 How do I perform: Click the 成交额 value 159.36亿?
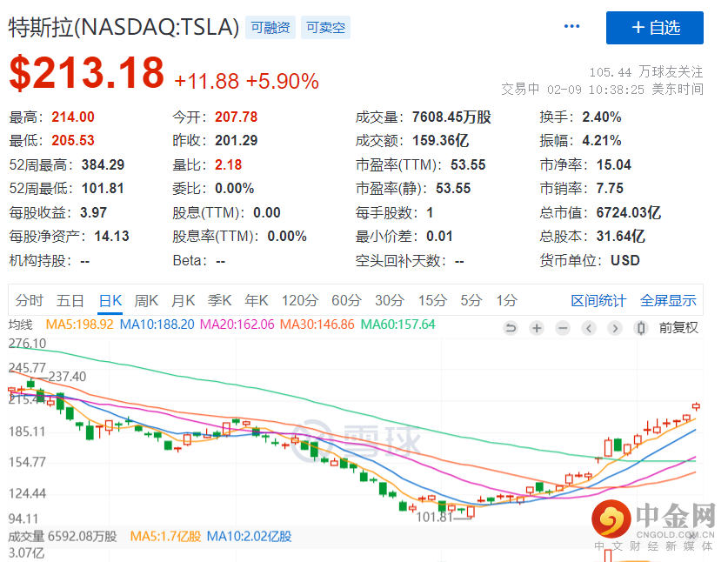click(440, 140)
